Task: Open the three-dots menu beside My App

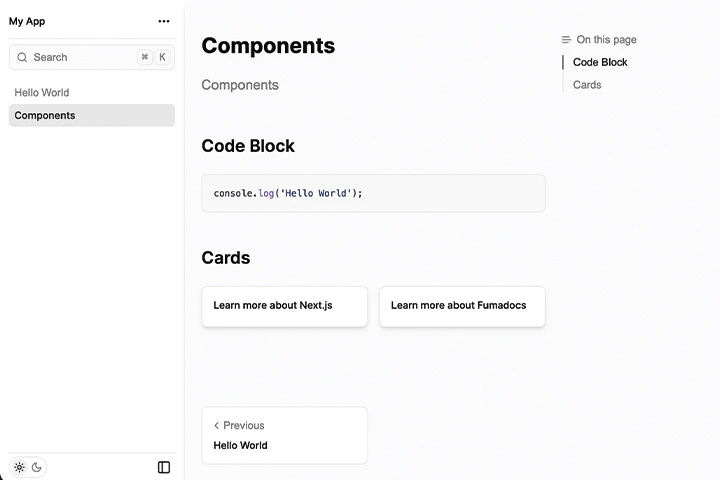Action: 164,21
